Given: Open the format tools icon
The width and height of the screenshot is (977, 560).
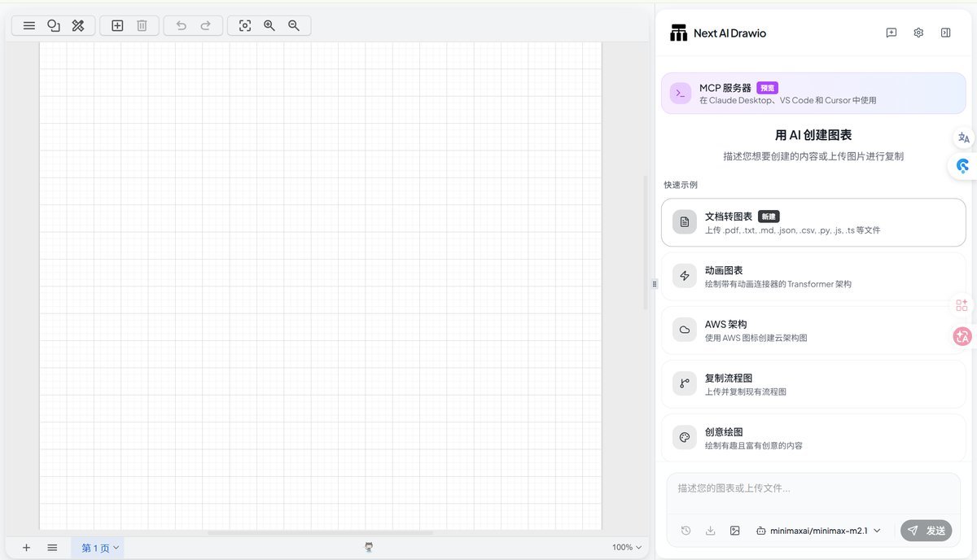Looking at the screenshot, I should (x=78, y=26).
